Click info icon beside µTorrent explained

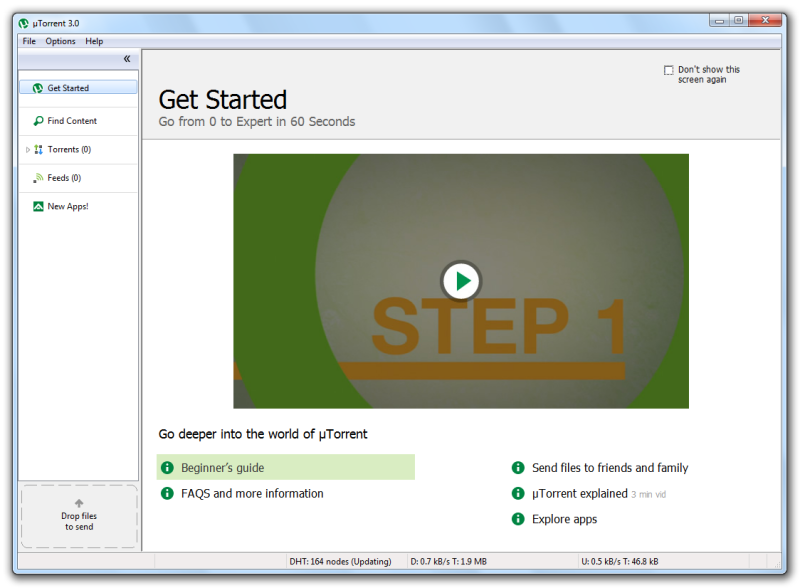click(518, 493)
